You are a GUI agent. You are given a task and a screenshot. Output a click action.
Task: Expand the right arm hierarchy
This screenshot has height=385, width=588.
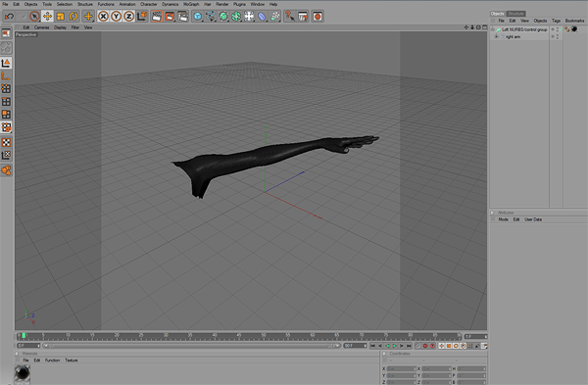click(497, 37)
